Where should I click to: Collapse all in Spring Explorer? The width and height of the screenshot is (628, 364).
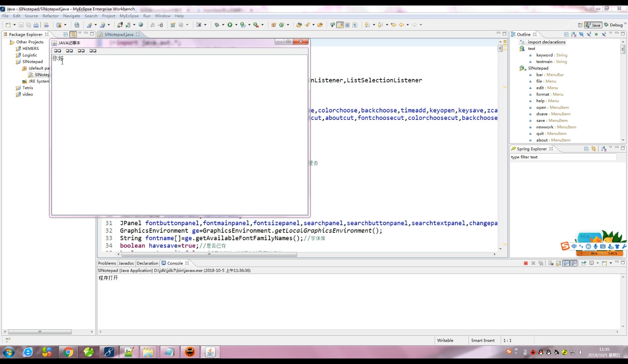coord(586,149)
